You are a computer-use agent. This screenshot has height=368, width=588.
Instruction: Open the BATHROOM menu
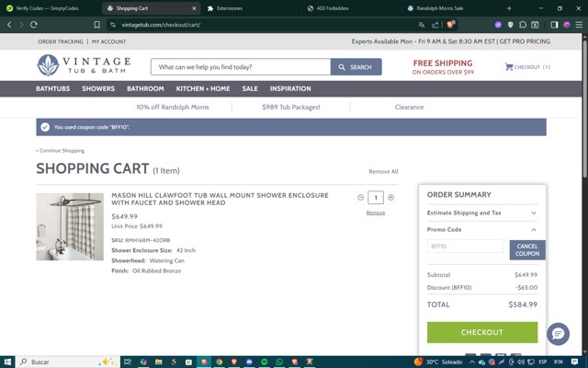tap(145, 89)
